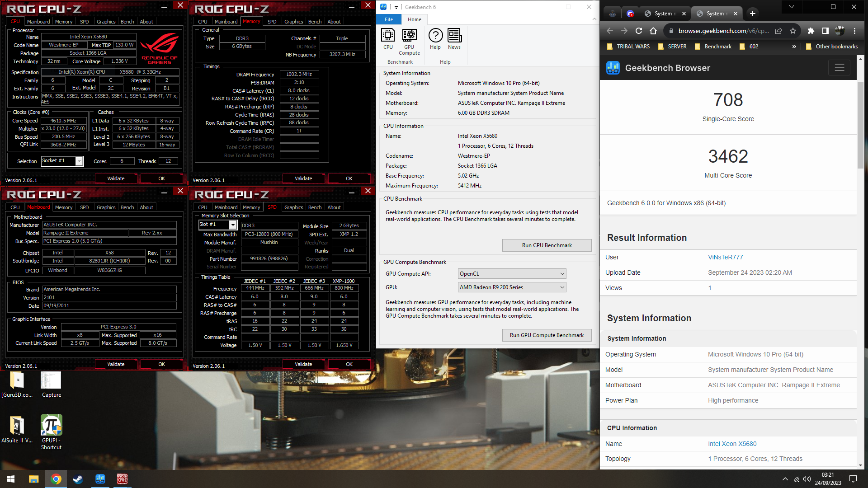Click the Geekbench Browser page scrollbar

(860, 126)
